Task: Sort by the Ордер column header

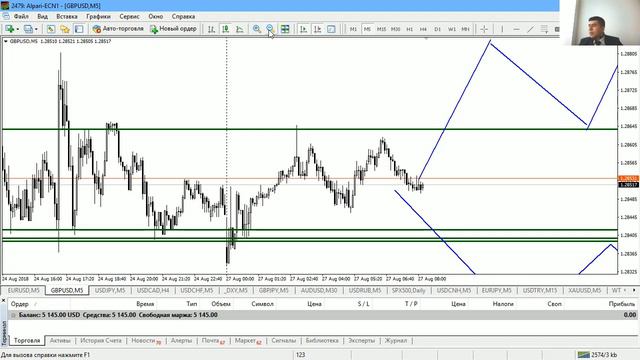Action: pyautogui.click(x=20, y=304)
